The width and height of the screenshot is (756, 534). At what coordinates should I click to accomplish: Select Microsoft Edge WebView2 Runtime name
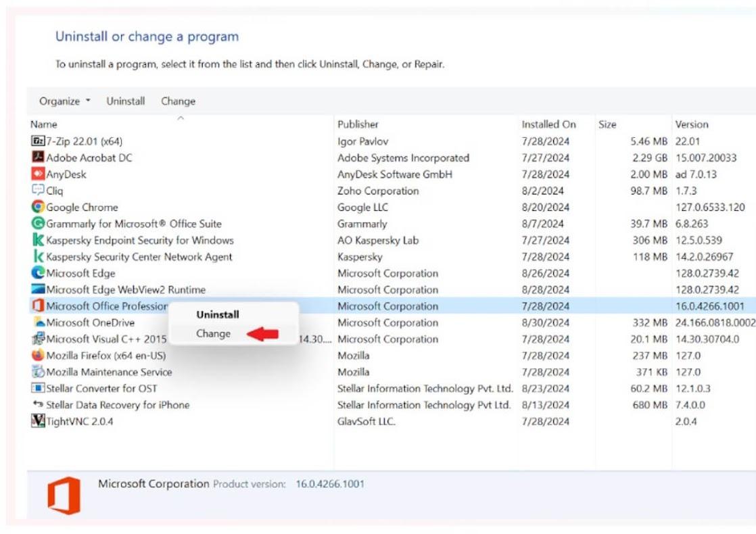(x=126, y=290)
